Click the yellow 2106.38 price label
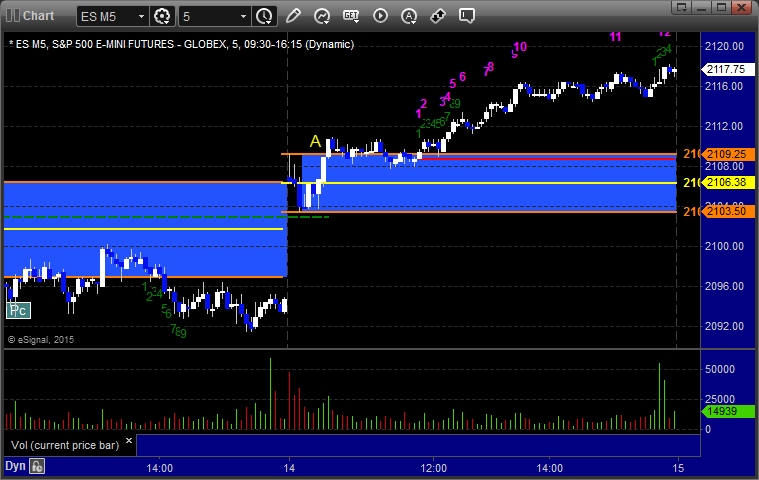 pos(728,182)
